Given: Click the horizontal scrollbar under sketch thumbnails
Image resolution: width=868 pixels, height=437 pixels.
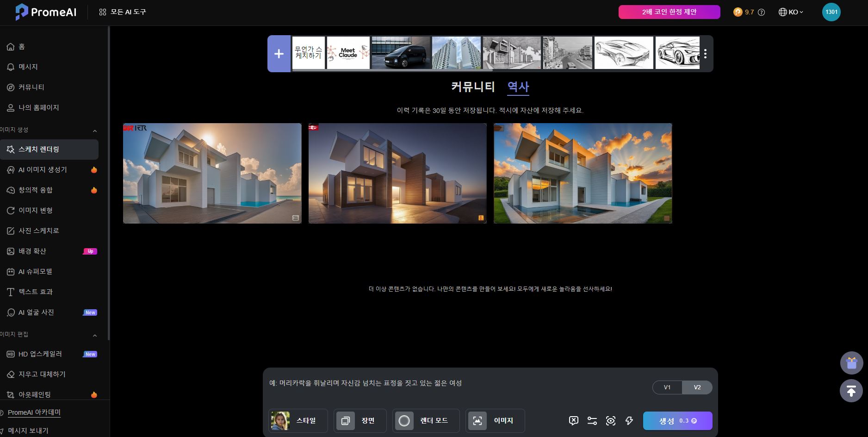Looking at the screenshot, I should coord(392,70).
